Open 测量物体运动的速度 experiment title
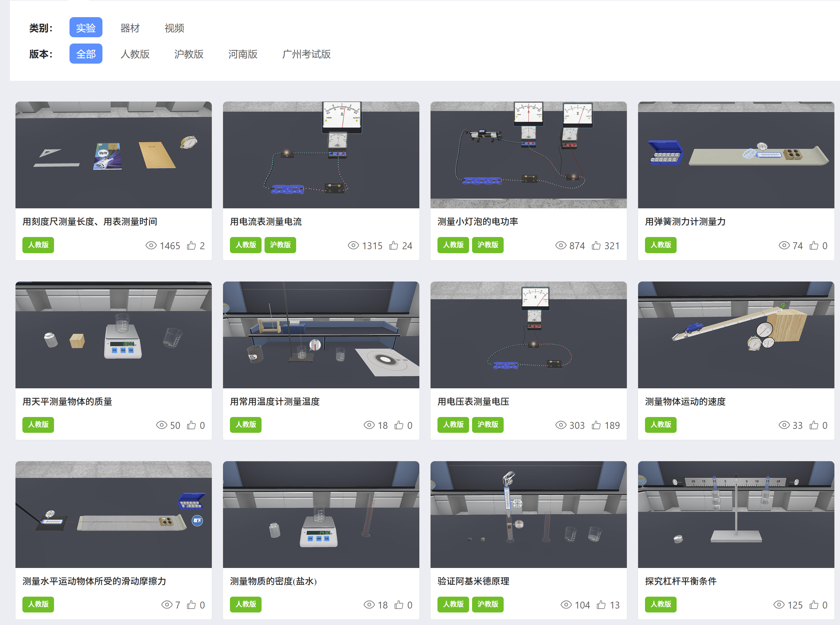The width and height of the screenshot is (840, 625). [x=685, y=402]
